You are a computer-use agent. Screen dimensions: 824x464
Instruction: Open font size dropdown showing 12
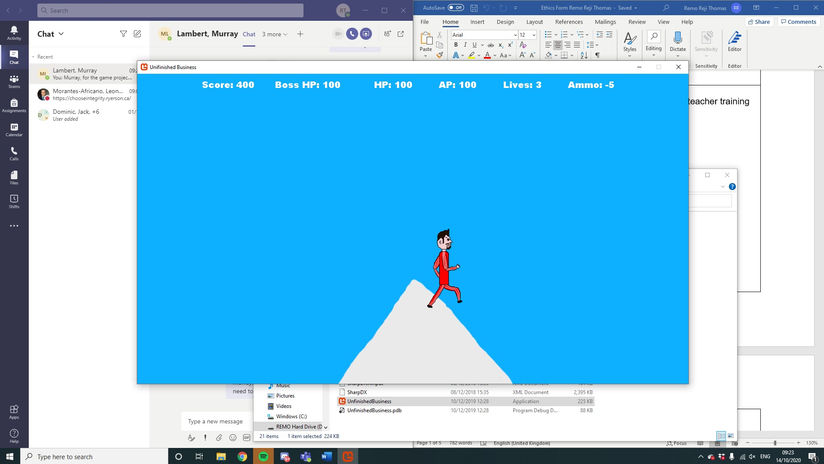point(534,35)
